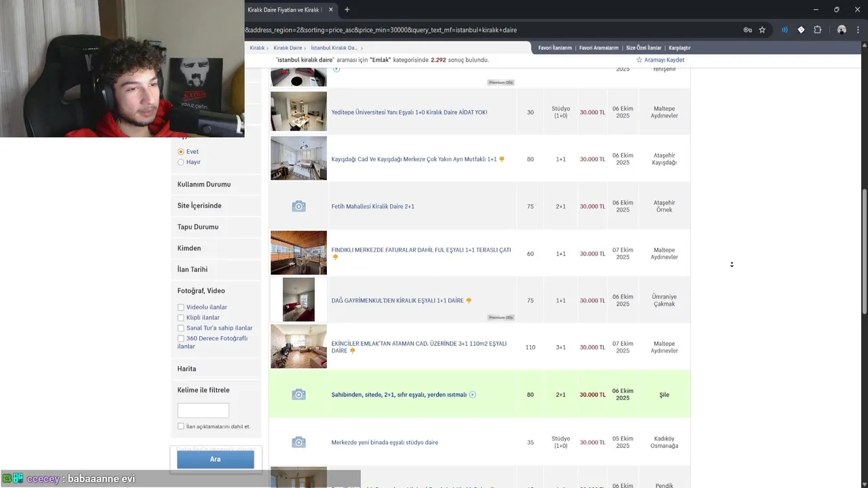This screenshot has width=868, height=488.
Task: Open the Karşılaştır menu item
Action: coord(679,48)
